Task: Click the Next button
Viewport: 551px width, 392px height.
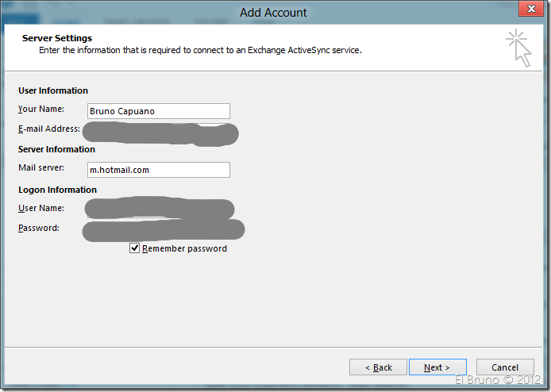Action: tap(437, 367)
